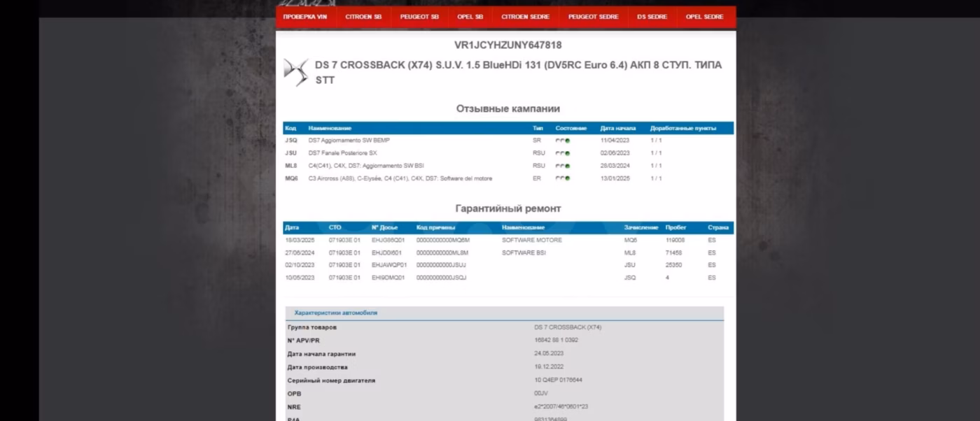
Task: Click the Доработанные пункты column header
Action: coord(683,128)
